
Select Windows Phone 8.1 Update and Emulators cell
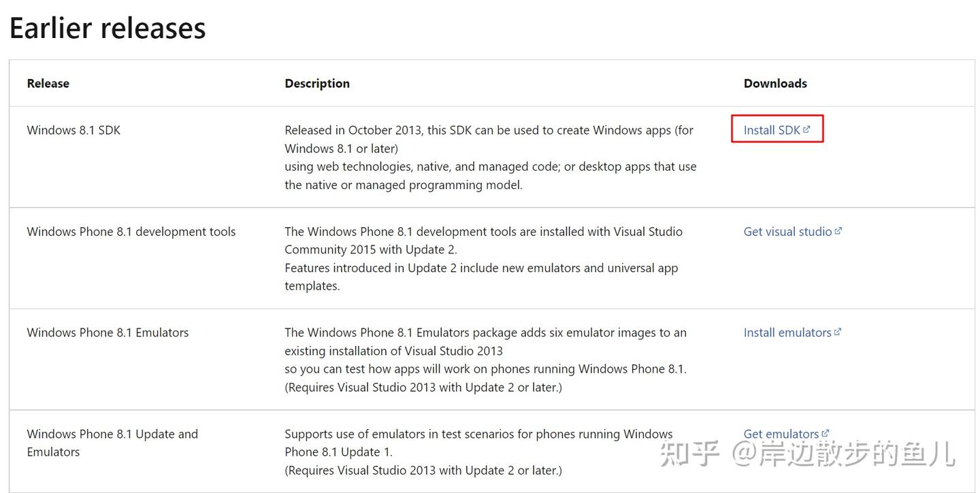point(112,443)
